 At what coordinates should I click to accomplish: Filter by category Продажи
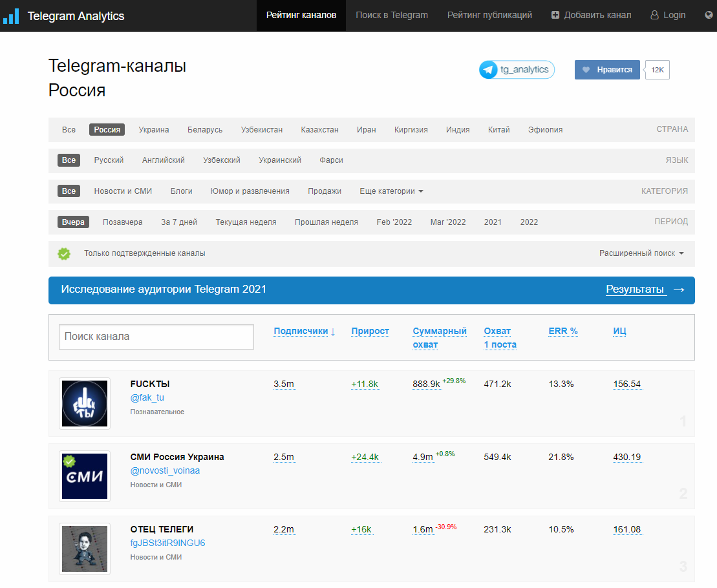(325, 191)
